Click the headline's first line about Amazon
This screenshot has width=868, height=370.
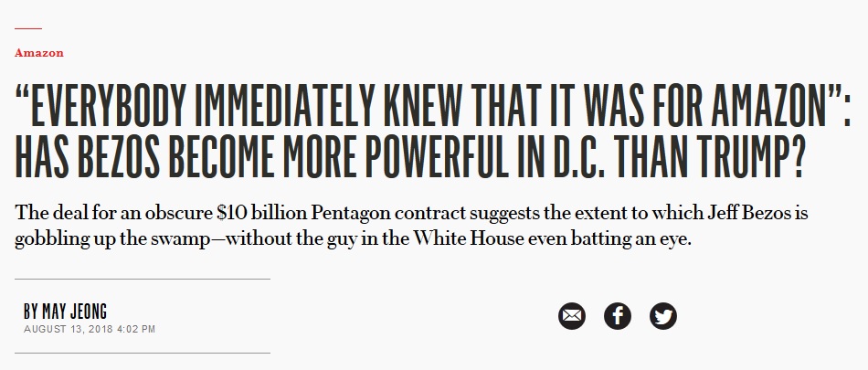tap(432, 105)
